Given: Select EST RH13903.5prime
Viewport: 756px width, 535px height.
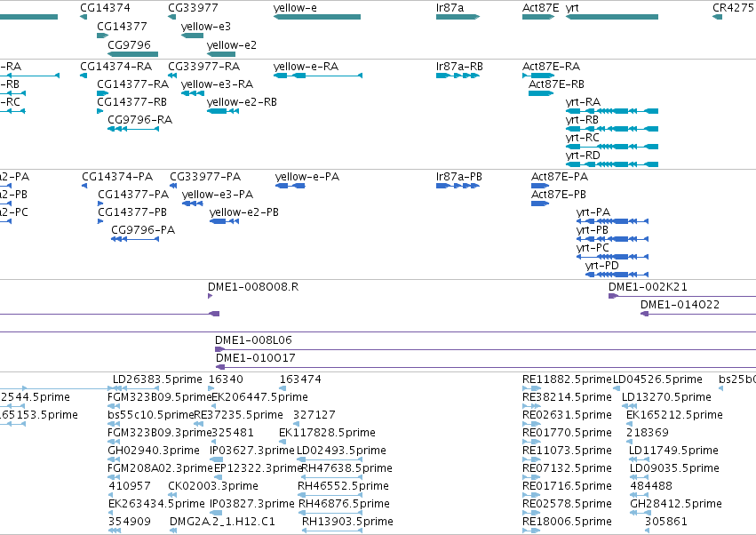Looking at the screenshot, I should click(x=347, y=522).
